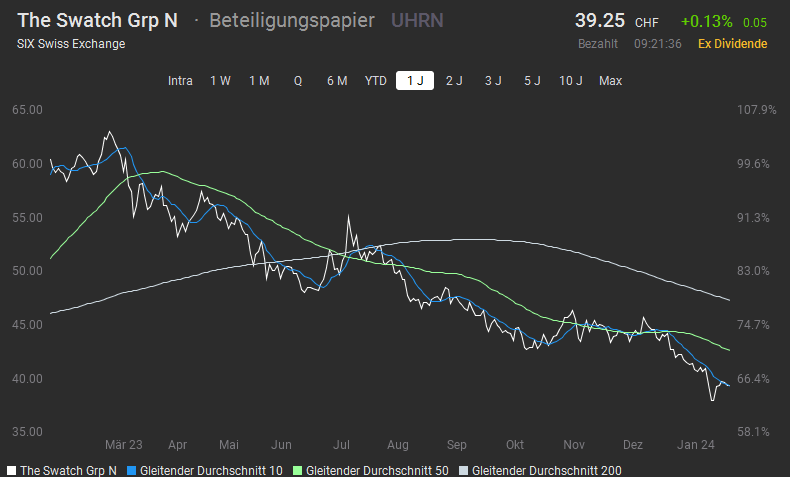Select the 6 M time range
Viewport: 790px width, 477px height.
pyautogui.click(x=337, y=81)
